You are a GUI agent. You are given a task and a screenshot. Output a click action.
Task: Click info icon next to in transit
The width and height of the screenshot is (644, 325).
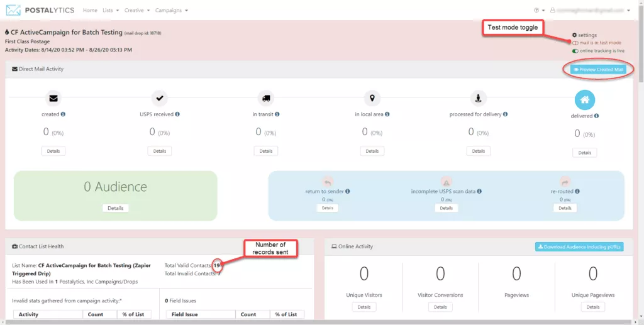click(277, 114)
